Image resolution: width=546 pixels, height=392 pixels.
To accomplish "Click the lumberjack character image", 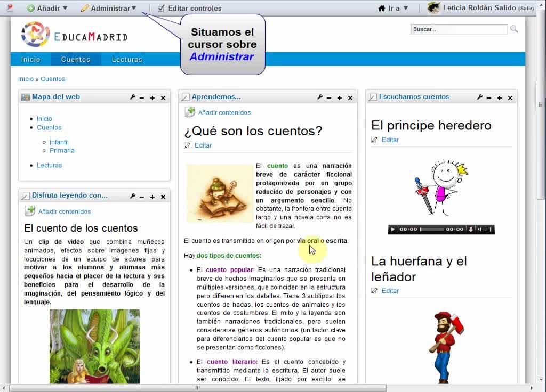I will coord(446,347).
